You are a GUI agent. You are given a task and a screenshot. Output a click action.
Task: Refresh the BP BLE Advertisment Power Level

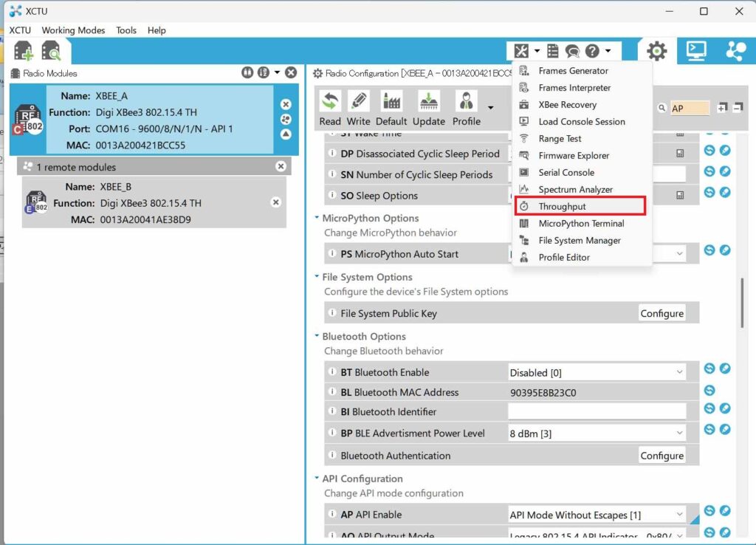click(709, 429)
